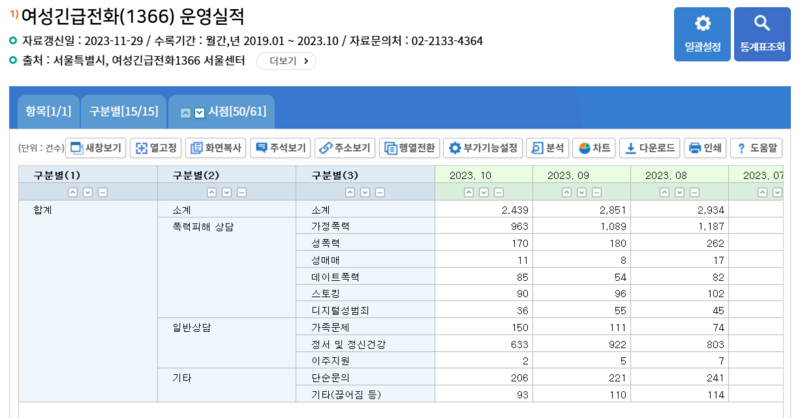This screenshot has height=418, width=800.
Task: Open the 주소보기 link address button
Action: click(346, 148)
